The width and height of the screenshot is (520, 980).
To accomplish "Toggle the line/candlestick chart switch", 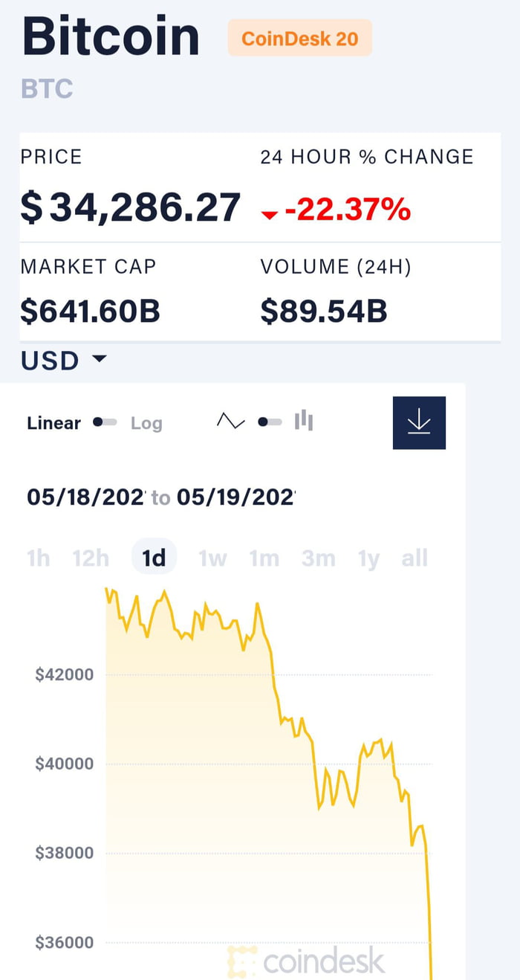I will pyautogui.click(x=269, y=422).
